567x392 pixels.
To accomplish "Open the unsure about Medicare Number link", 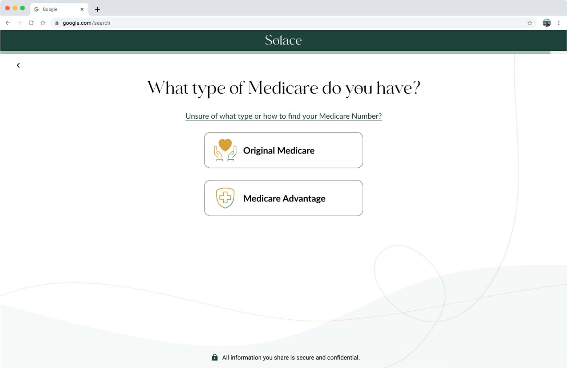I will (x=283, y=116).
